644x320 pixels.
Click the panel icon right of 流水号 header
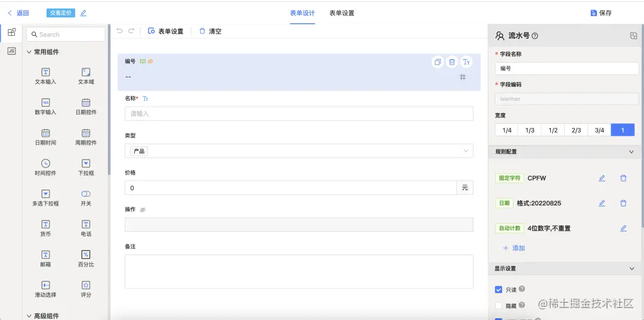633,36
